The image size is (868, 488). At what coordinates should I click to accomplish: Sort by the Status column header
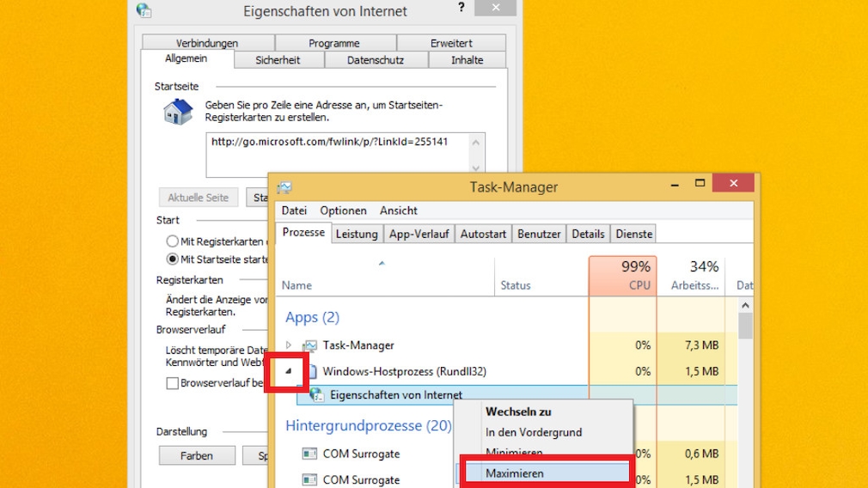[541, 276]
